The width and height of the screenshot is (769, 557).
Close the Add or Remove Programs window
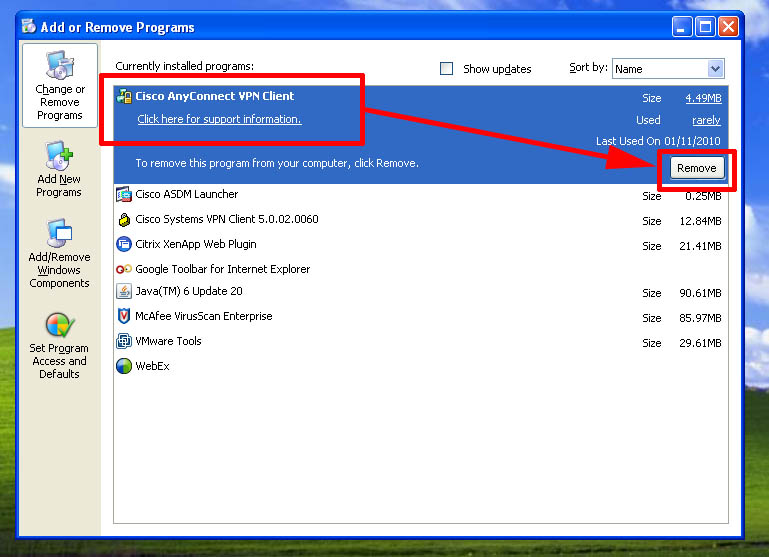729,27
